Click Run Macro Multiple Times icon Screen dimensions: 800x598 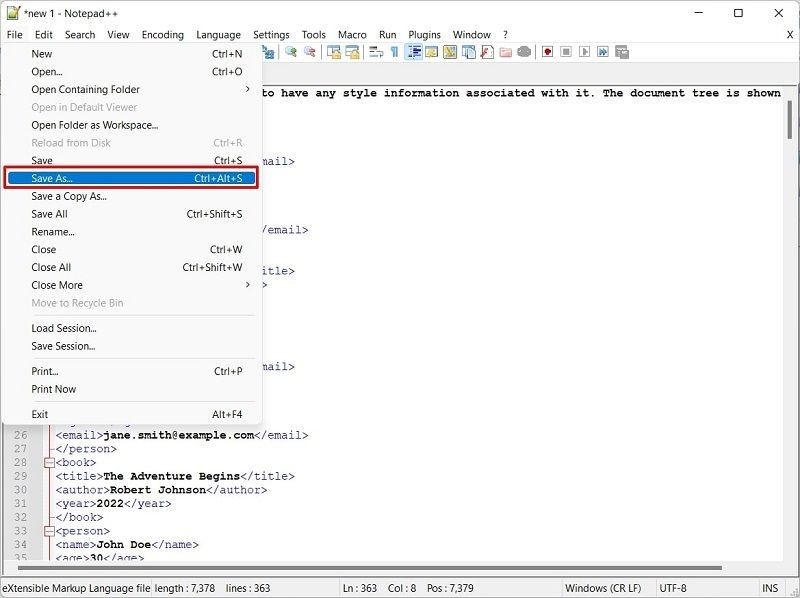[603, 52]
